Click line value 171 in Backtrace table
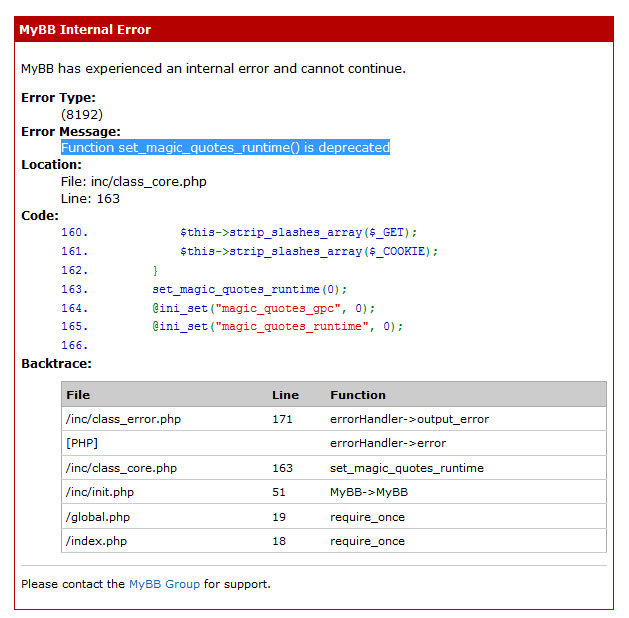Image resolution: width=629 pixels, height=618 pixels. coord(282,419)
